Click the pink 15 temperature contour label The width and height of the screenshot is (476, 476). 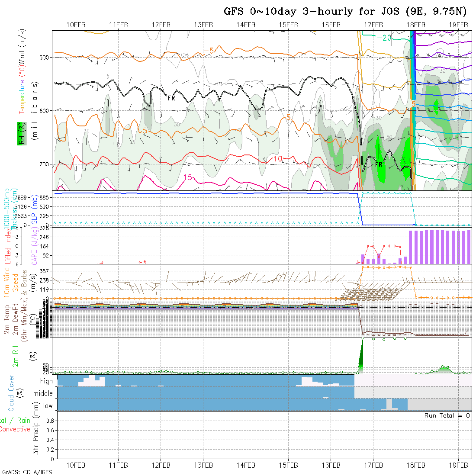[188, 177]
